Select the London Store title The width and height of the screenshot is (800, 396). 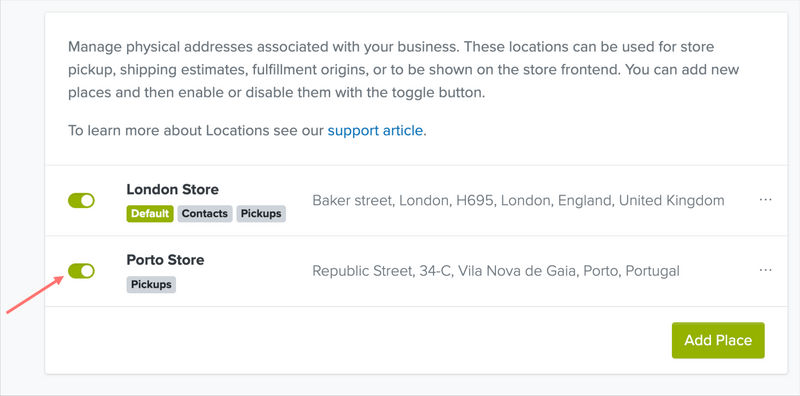tap(172, 189)
